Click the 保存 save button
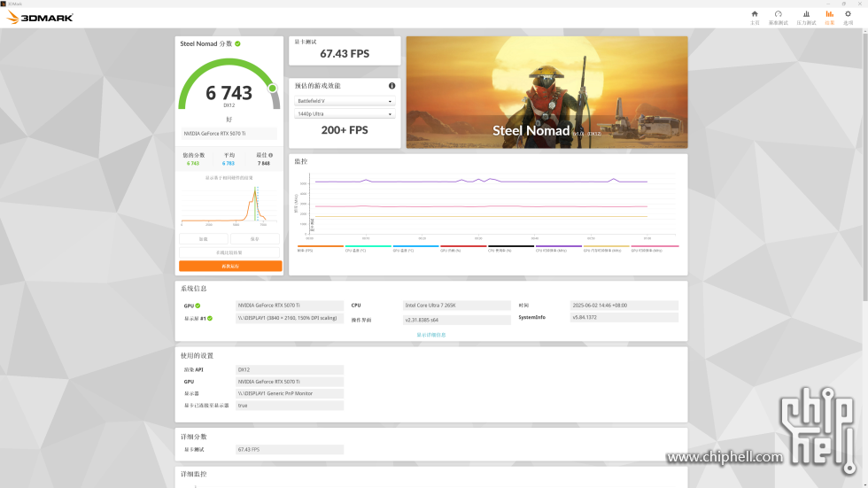This screenshot has width=868, height=488. click(x=255, y=239)
